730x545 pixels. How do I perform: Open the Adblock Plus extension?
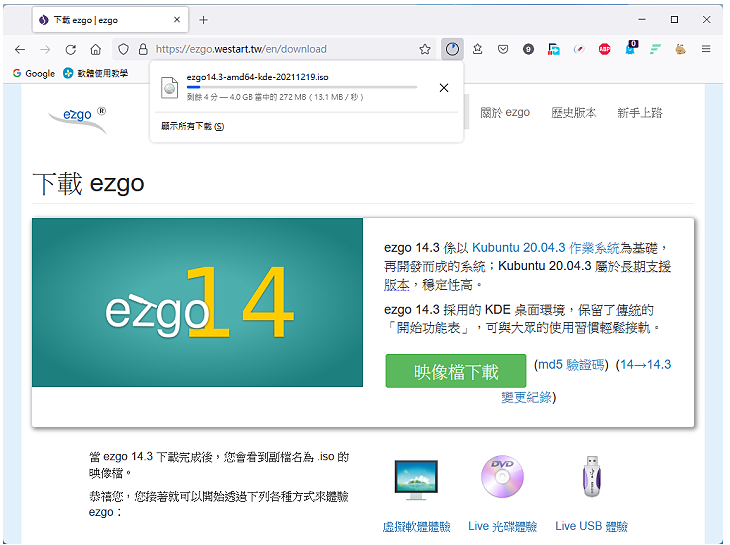[604, 49]
